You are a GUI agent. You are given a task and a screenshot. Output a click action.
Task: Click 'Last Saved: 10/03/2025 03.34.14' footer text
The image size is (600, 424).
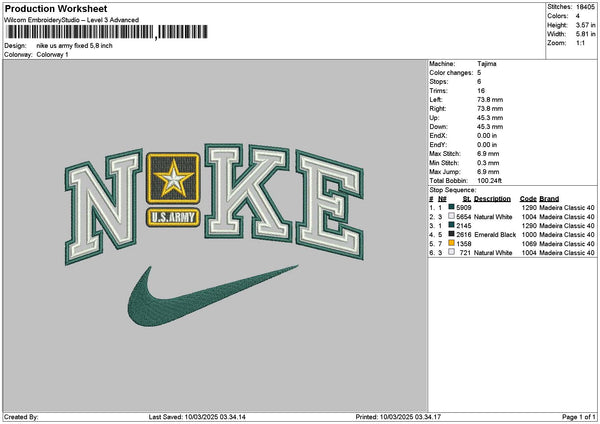pyautogui.click(x=197, y=417)
